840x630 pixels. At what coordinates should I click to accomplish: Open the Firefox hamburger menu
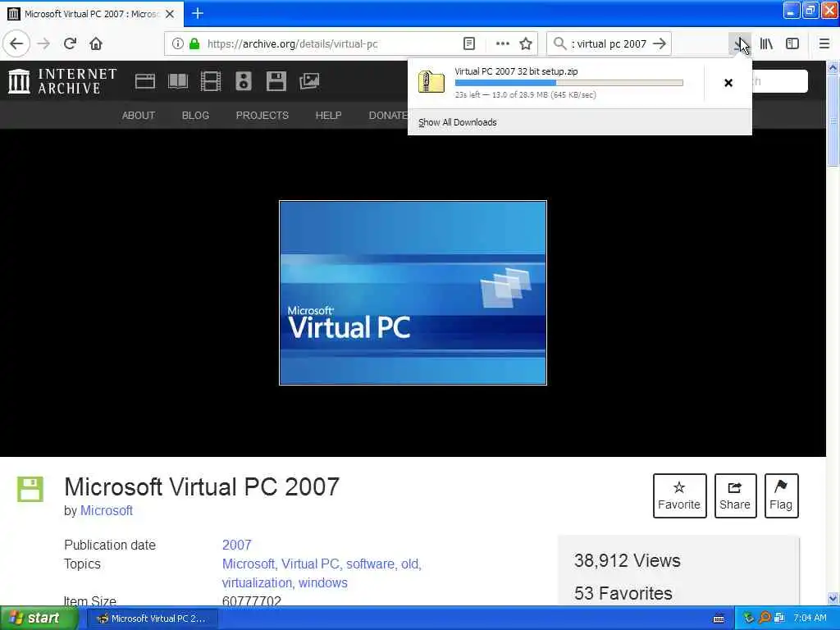pos(824,44)
